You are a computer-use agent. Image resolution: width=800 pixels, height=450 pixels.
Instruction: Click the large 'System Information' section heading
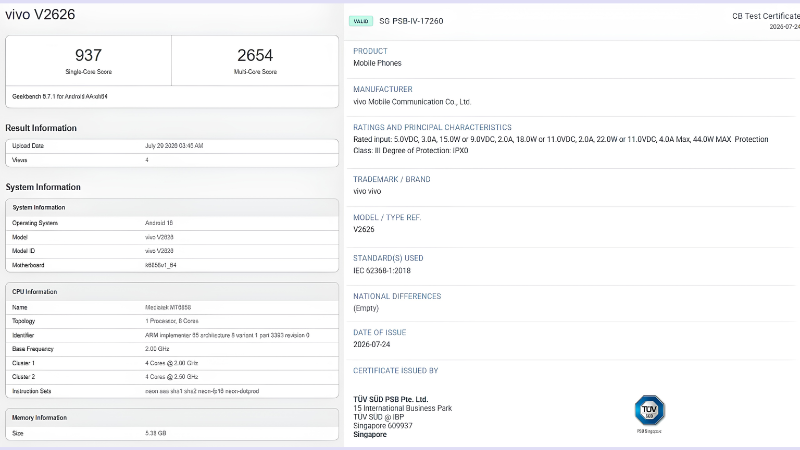pos(43,187)
